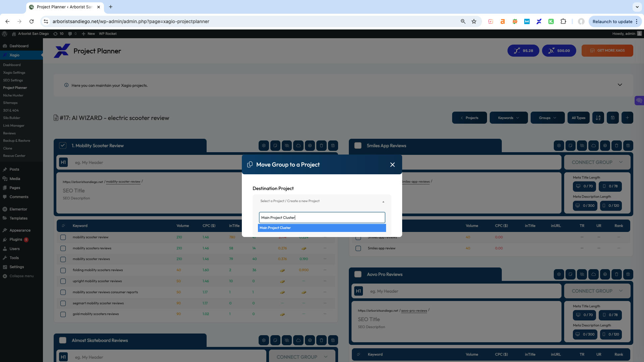The height and width of the screenshot is (362, 644).
Task: Click the save project icon in toolbar
Action: (613, 118)
